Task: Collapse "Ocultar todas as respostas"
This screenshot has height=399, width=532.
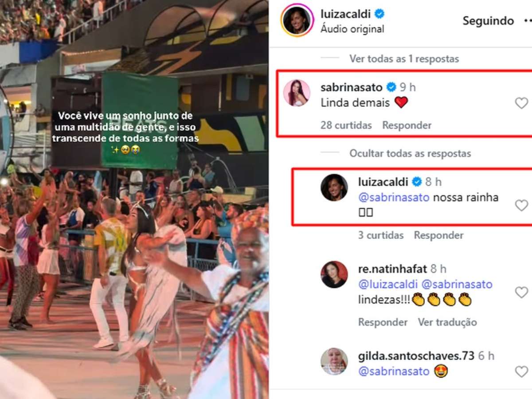Action: click(x=410, y=153)
